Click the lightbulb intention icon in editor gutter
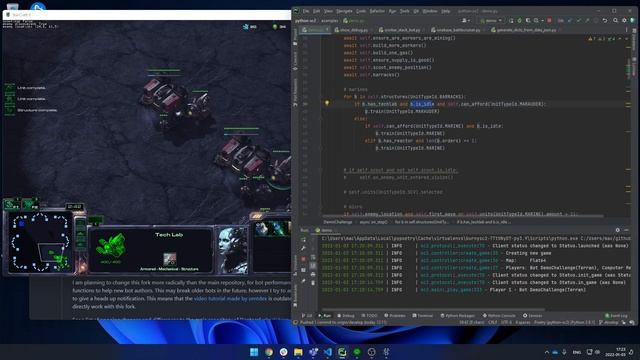Image resolution: width=640 pixels, height=360 pixels. [x=327, y=104]
